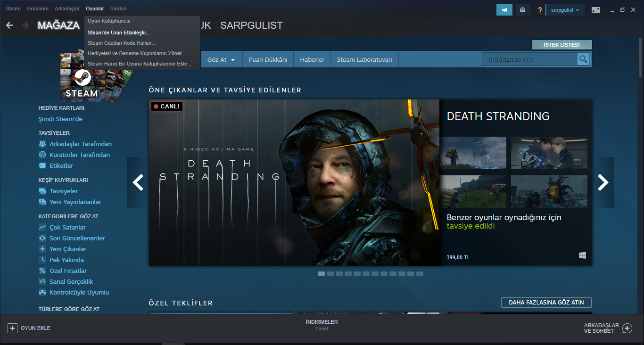Expand the Göz At dropdown
Image resolution: width=644 pixels, height=345 pixels.
(x=221, y=60)
